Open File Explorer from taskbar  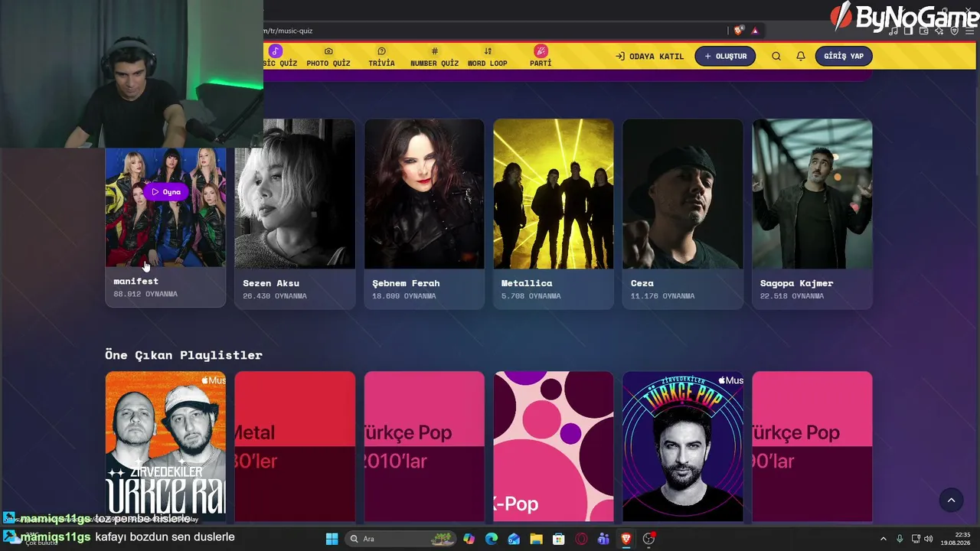[x=536, y=539]
